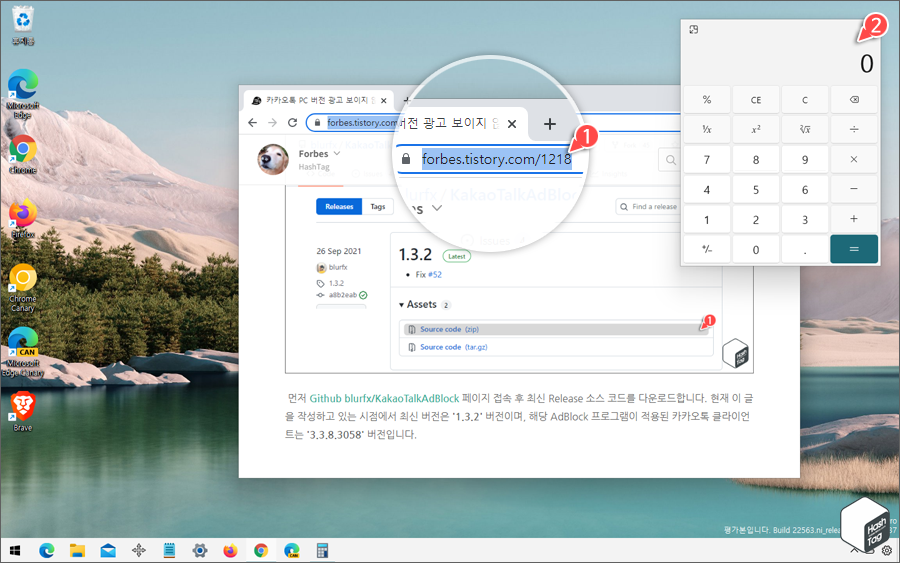This screenshot has height=563, width=900.
Task: Open the Github blurfx/KakaoTalkAdBlock link
Action: pos(385,398)
